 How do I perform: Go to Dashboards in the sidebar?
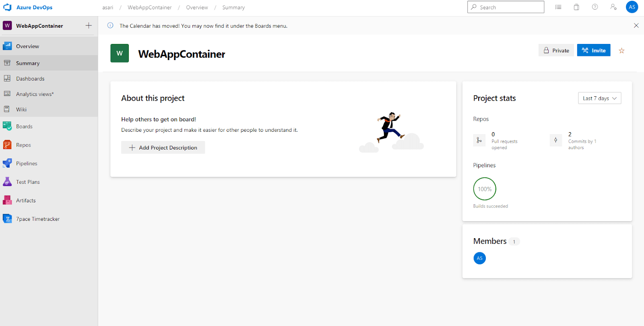(x=30, y=79)
